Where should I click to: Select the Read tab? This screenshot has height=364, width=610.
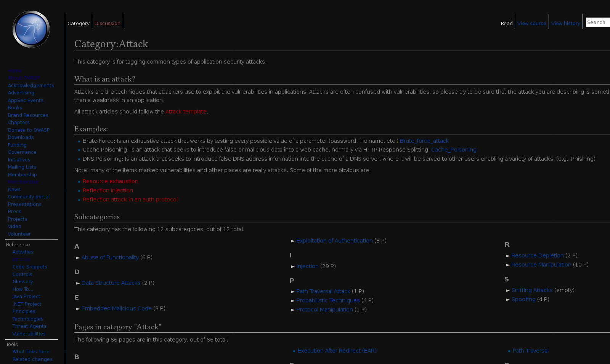point(507,23)
